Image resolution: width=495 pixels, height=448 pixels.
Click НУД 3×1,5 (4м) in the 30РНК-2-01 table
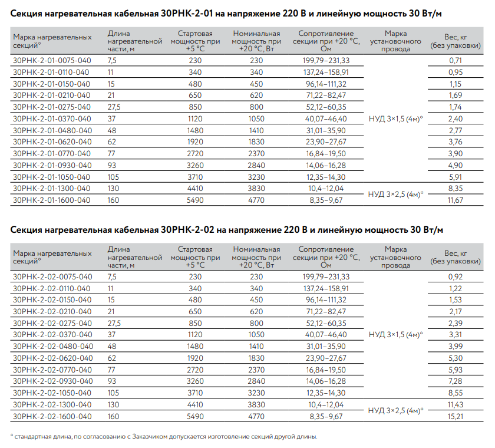(x=396, y=119)
